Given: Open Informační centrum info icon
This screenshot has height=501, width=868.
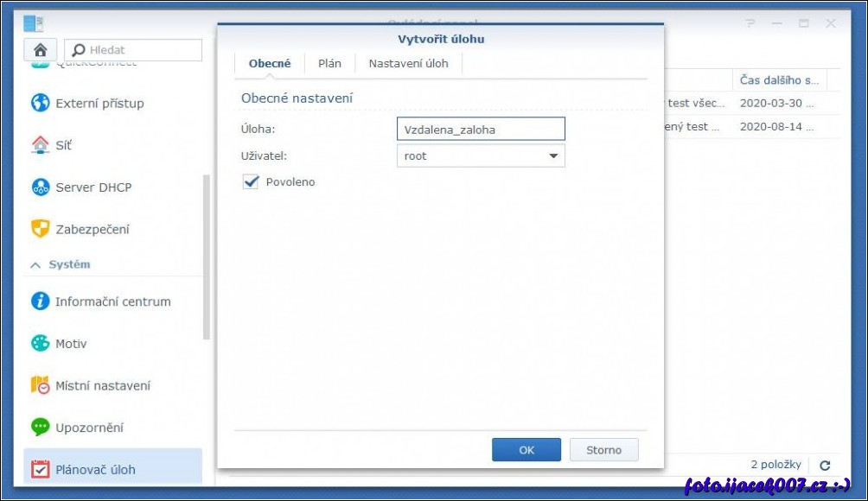Looking at the screenshot, I should point(41,301).
